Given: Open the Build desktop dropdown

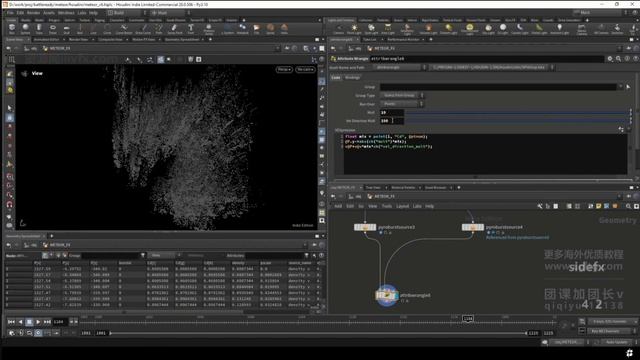Looking at the screenshot, I should [x=127, y=13].
